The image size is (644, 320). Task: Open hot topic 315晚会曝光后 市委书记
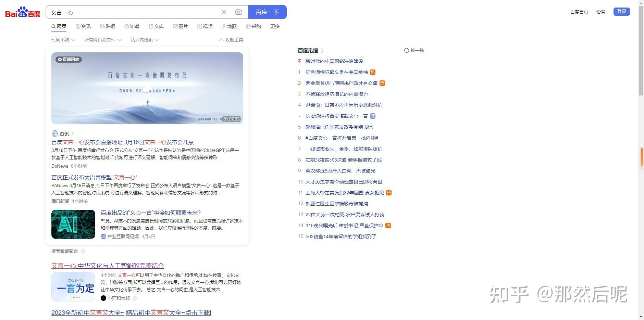point(344,226)
